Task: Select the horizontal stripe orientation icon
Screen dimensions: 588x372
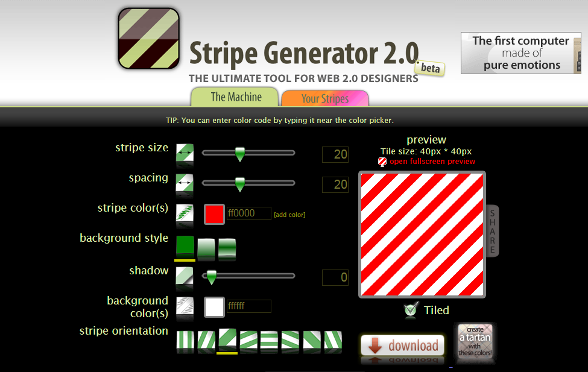Action: [269, 341]
